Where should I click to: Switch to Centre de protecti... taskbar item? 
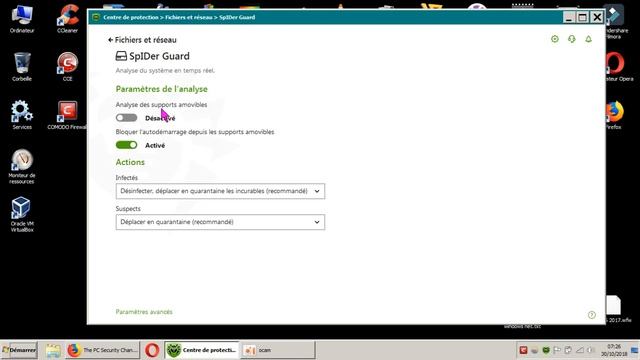pos(202,350)
